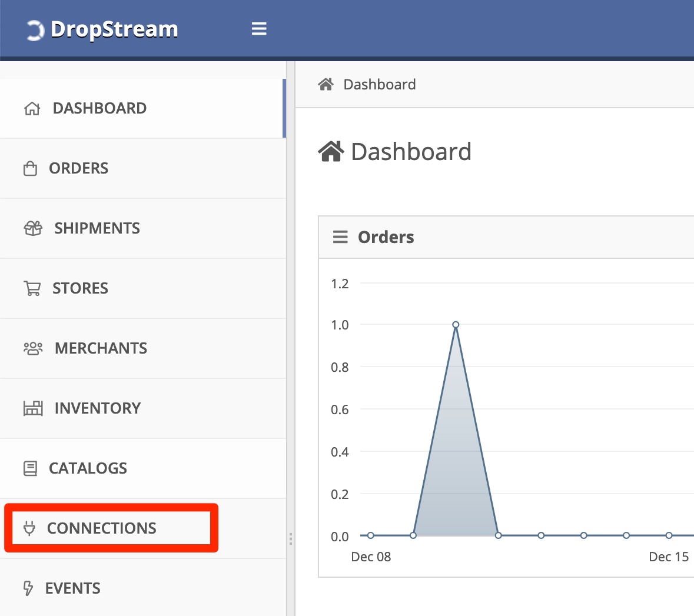Screen dimensions: 694x616
Task: Click the 1.2 y-axis label
Action: click(x=340, y=284)
